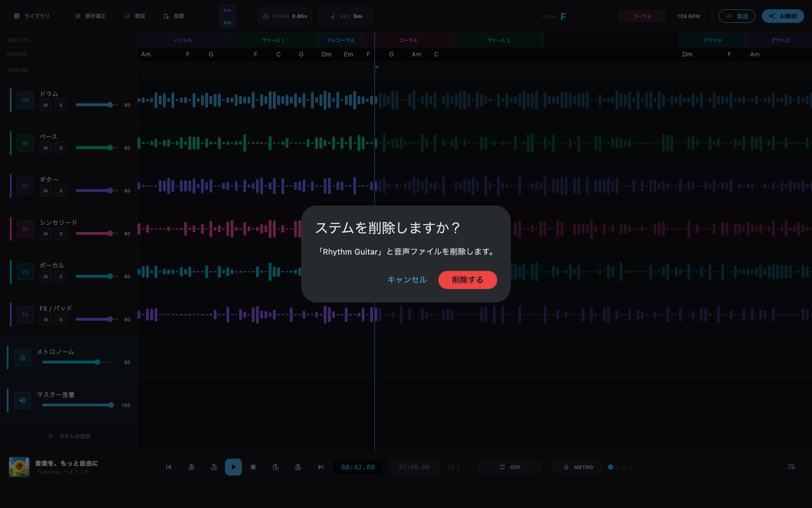
Task: Mute the ベース track
Action: click(46, 148)
